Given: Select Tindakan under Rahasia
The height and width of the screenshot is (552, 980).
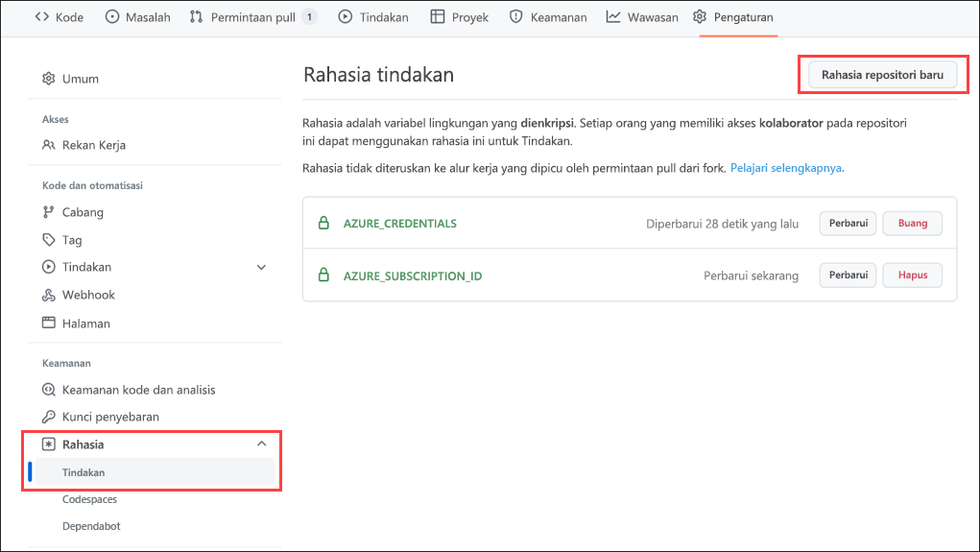Looking at the screenshot, I should click(155, 472).
